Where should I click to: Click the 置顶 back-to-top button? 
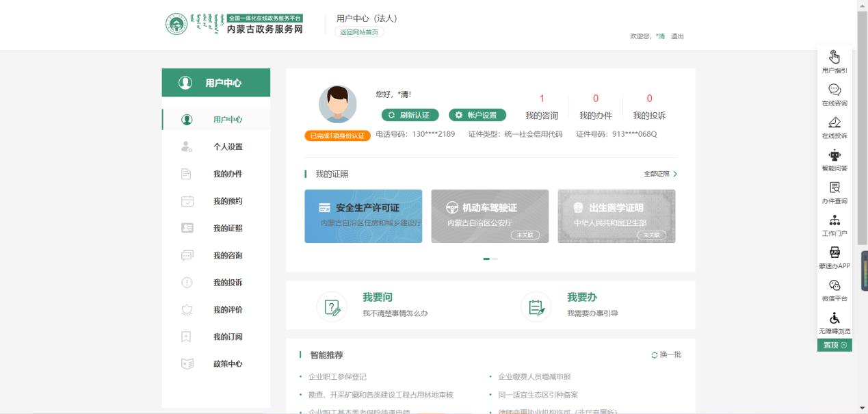click(834, 345)
